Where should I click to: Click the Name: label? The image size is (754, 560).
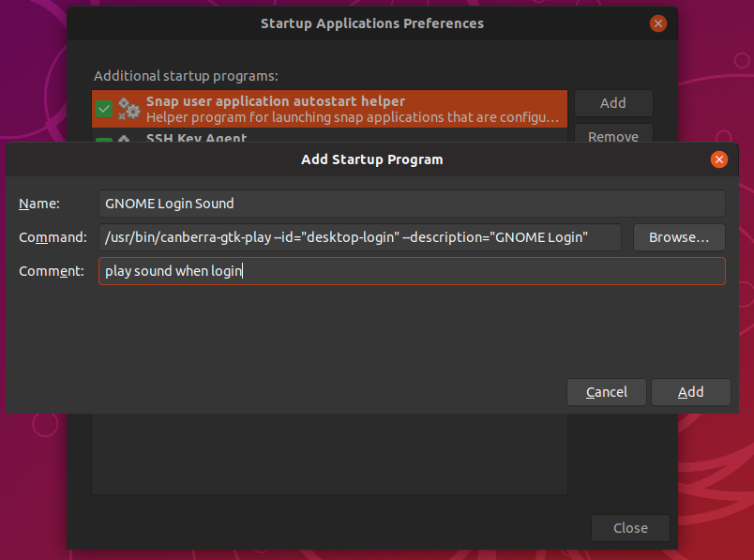coord(39,204)
